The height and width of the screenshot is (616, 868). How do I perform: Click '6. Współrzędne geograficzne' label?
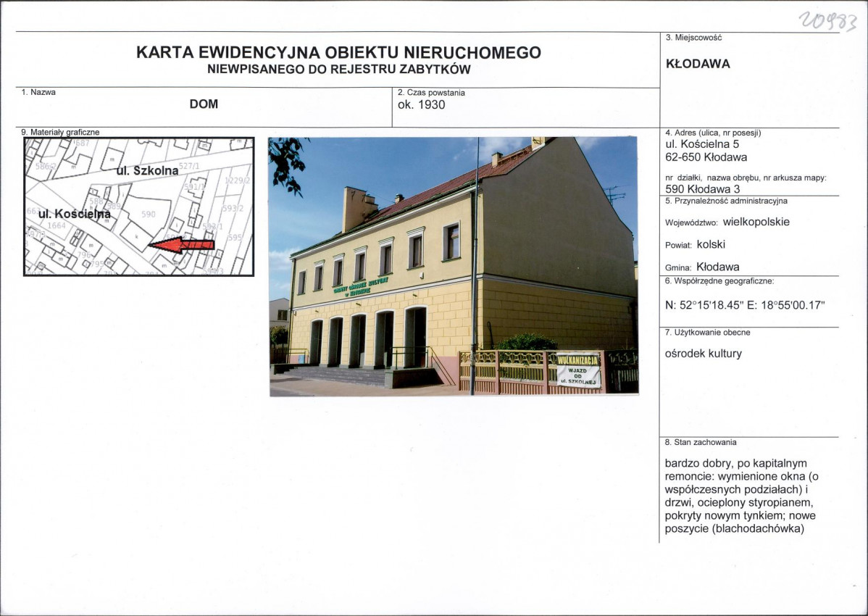point(719,281)
